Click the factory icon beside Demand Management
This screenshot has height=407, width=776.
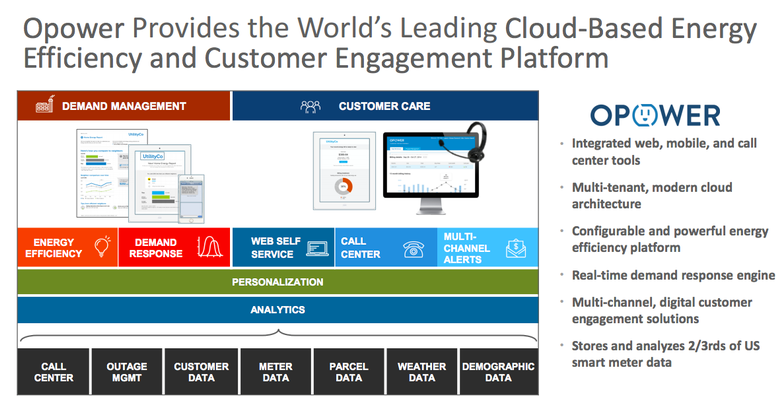pos(45,105)
